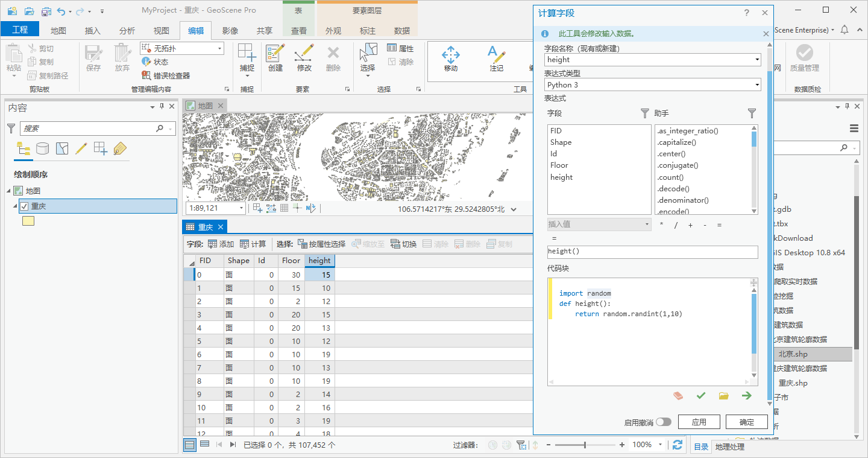Insert the / operator button

coord(676,225)
